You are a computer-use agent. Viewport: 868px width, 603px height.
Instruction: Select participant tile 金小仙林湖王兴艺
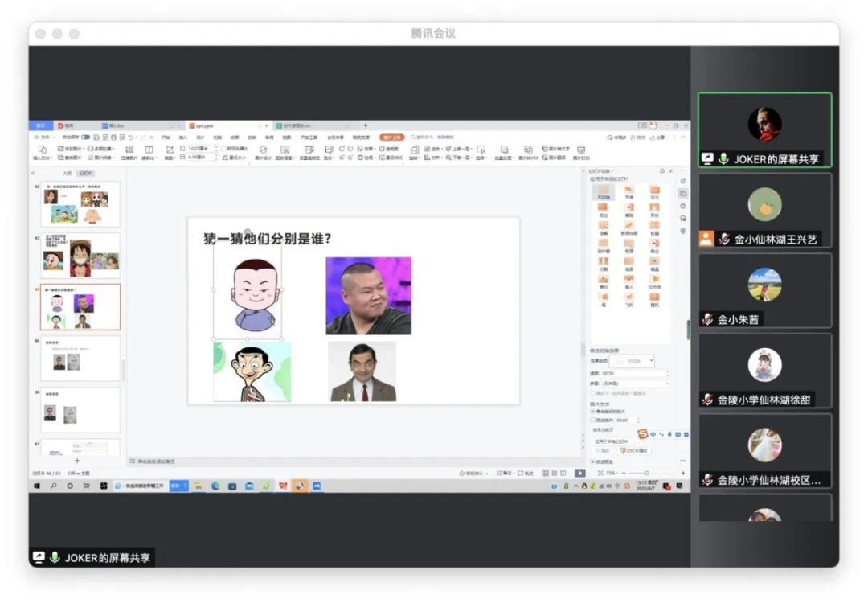coord(764,210)
